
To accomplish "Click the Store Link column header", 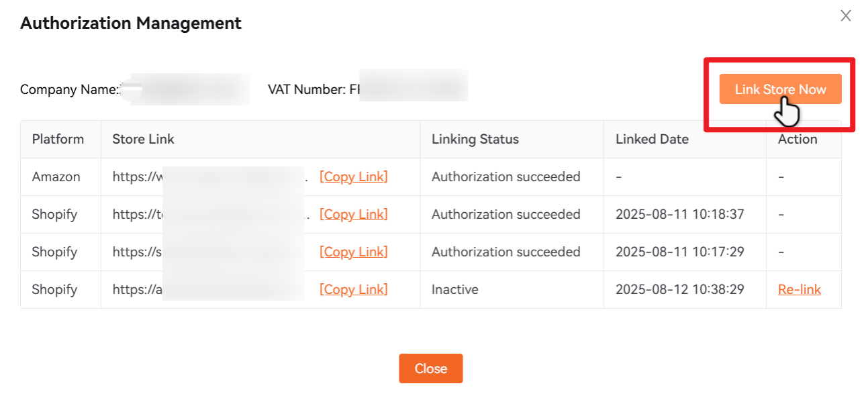I will (143, 139).
